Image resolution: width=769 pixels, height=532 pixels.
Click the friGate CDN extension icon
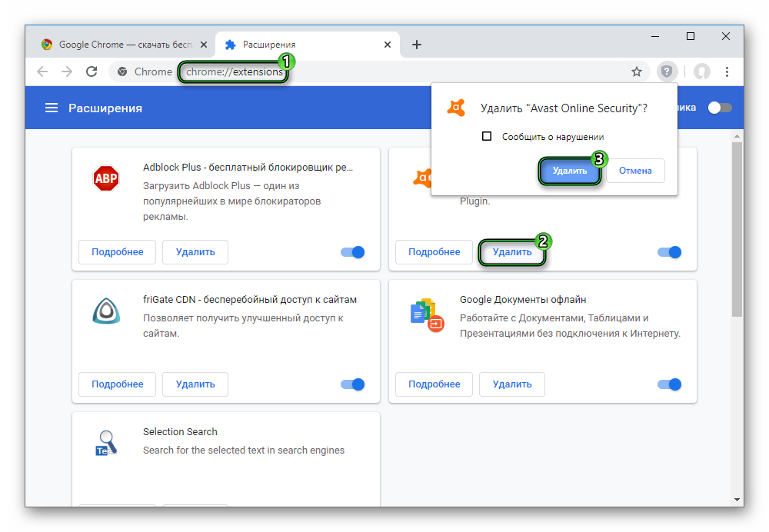coord(106,311)
